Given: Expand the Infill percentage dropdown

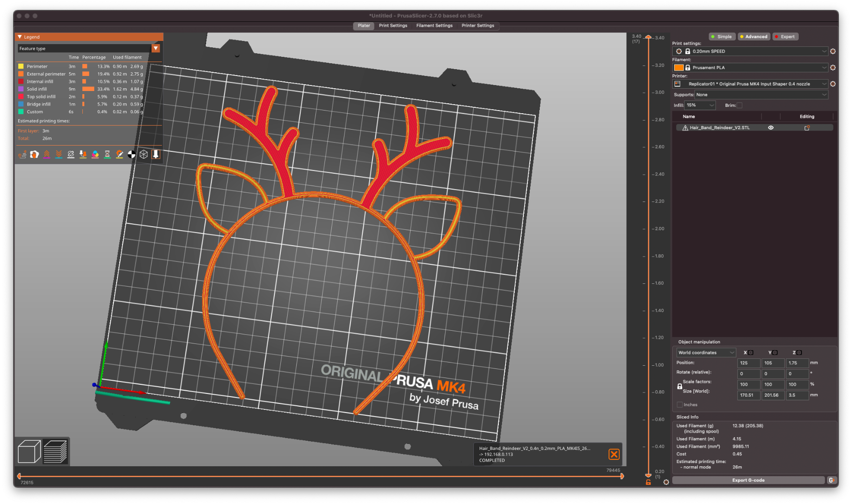Looking at the screenshot, I should 700,106.
